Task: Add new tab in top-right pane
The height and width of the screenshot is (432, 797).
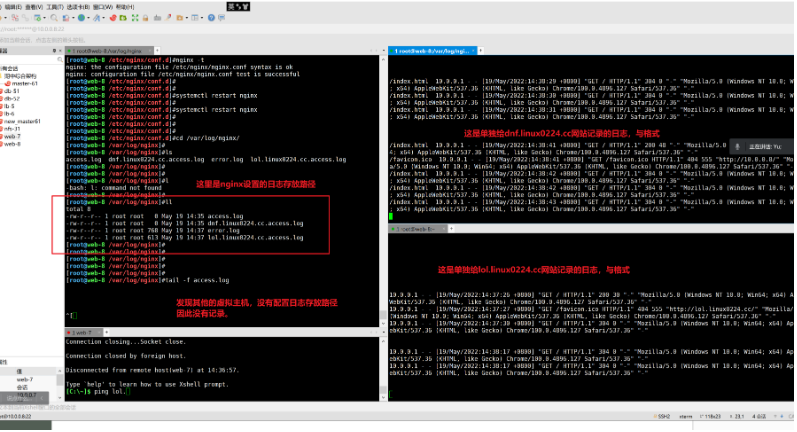Action: tap(480, 51)
